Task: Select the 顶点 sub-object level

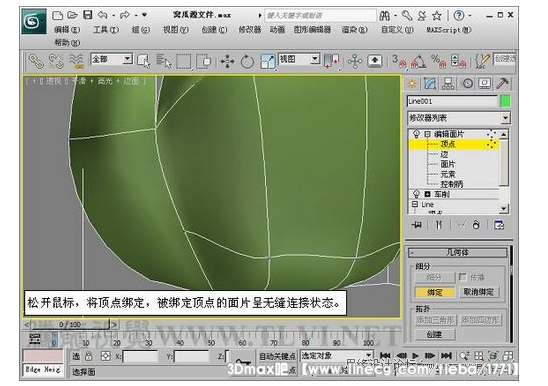Action: pyautogui.click(x=447, y=144)
